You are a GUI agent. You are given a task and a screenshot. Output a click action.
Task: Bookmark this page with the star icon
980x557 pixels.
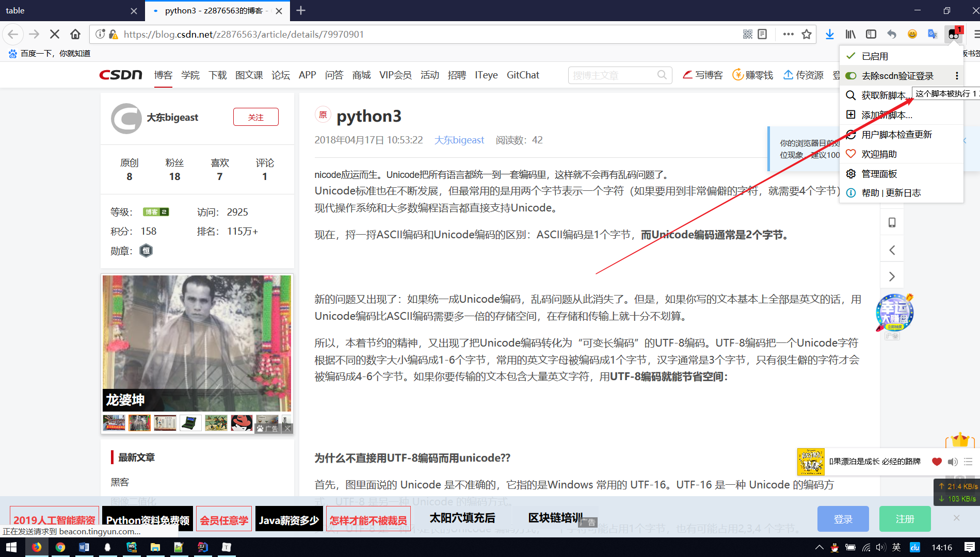(x=807, y=34)
